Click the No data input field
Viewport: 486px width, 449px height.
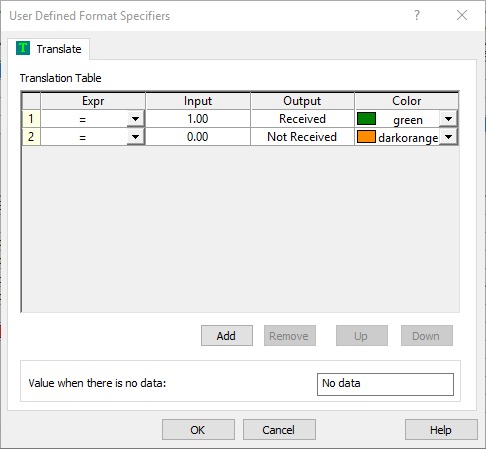[x=385, y=384]
